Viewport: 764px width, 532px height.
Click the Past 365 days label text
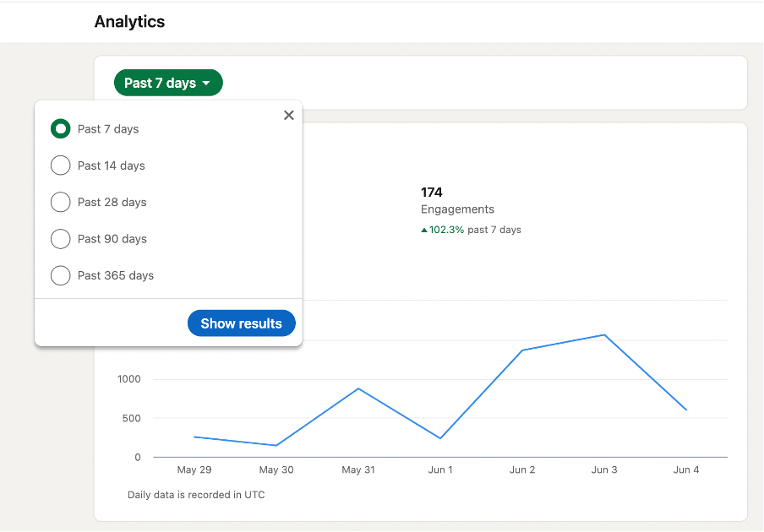pos(116,275)
